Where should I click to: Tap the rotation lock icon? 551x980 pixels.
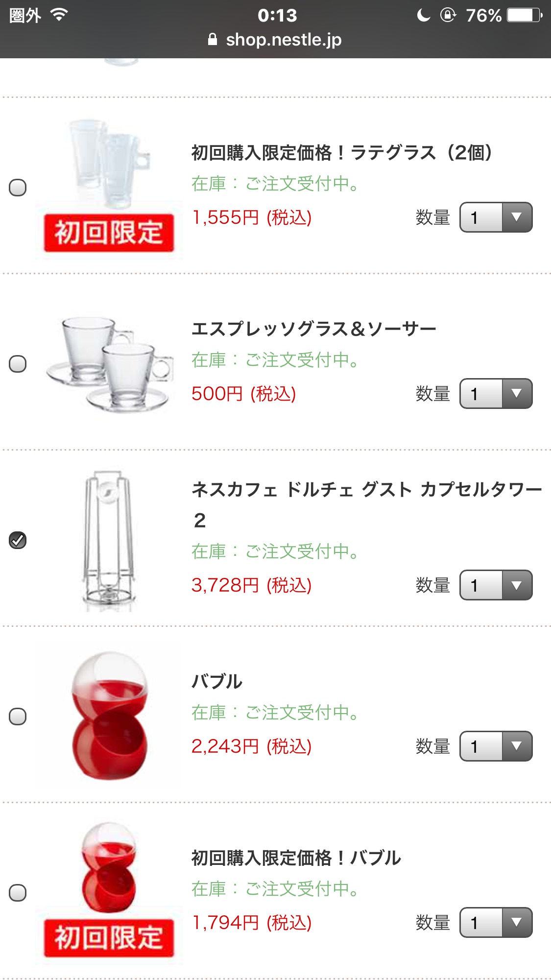pos(448,15)
